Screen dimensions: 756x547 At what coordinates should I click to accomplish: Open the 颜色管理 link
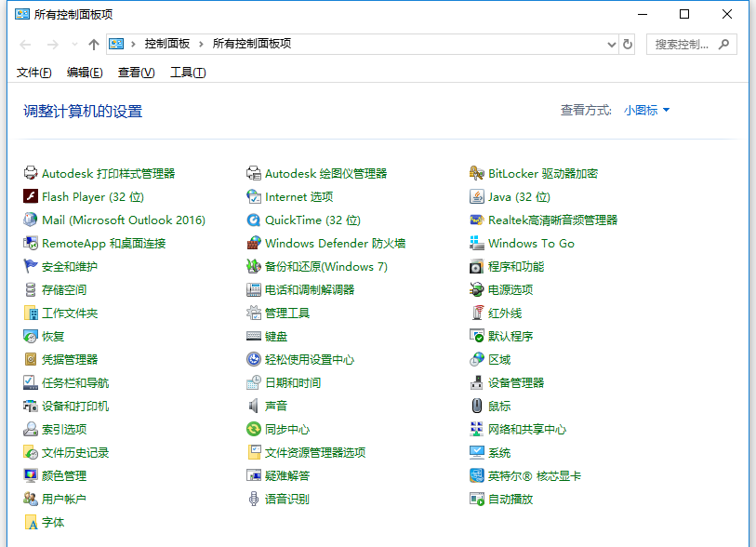coord(63,475)
